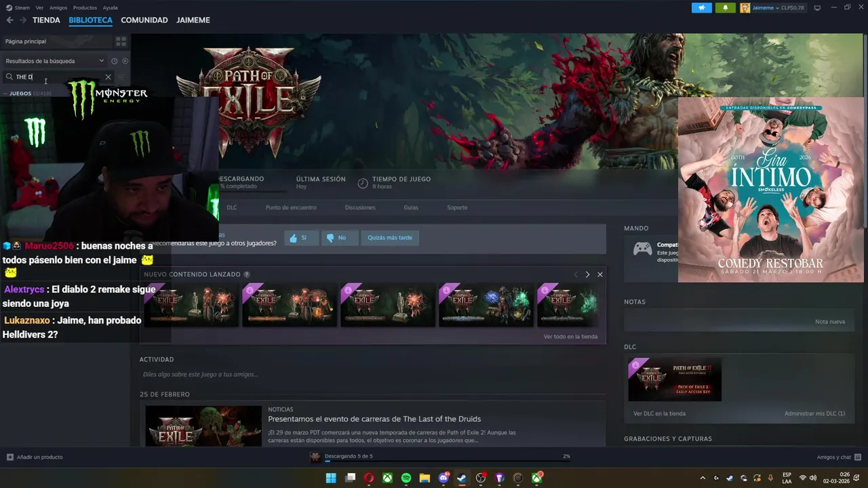Viewport: 868px width, 488px height.
Task: Open the DLC game tab
Action: 232,207
